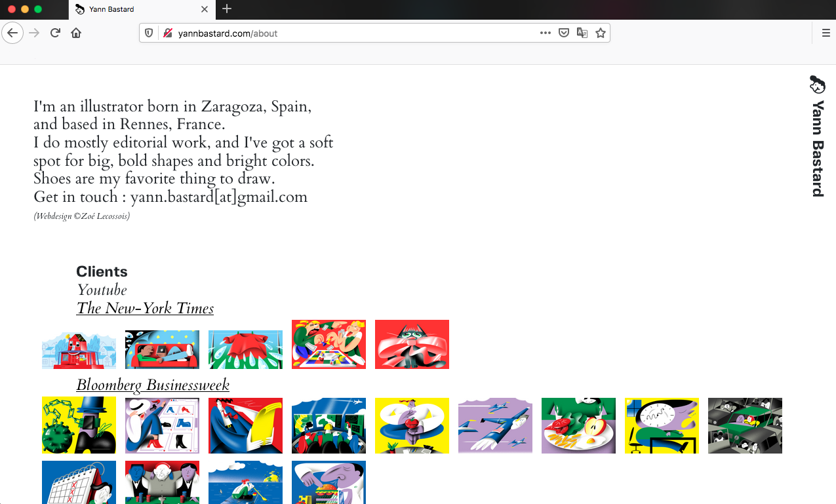Screen dimensions: 836x504
Task: Click the forward navigation arrow
Action: pos(34,33)
